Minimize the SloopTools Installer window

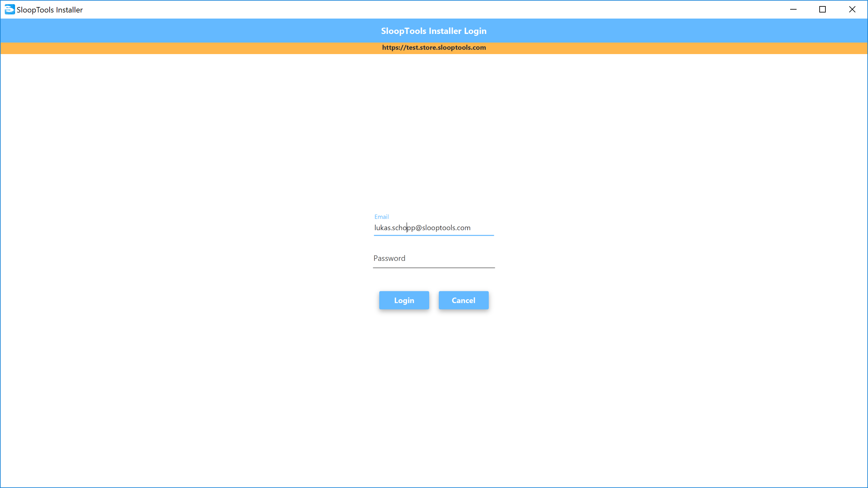coord(793,9)
